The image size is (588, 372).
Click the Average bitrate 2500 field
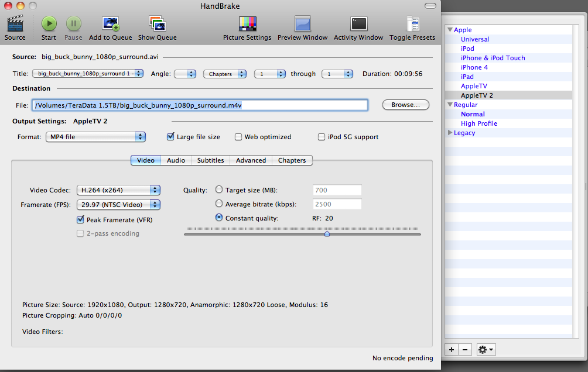[337, 204]
